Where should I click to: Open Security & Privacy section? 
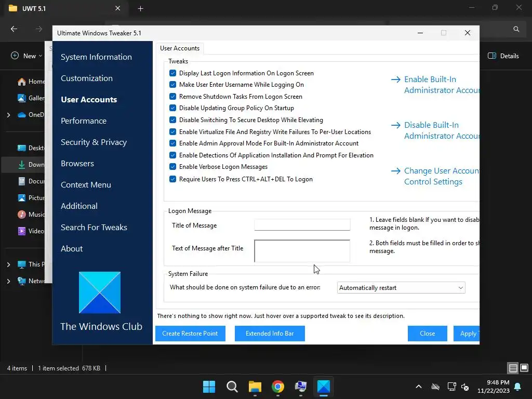94,142
